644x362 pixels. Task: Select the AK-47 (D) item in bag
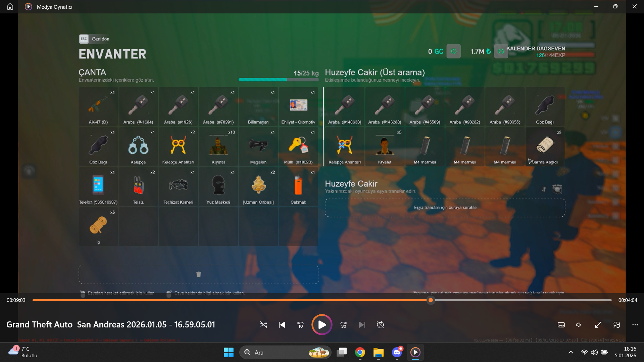(98, 107)
